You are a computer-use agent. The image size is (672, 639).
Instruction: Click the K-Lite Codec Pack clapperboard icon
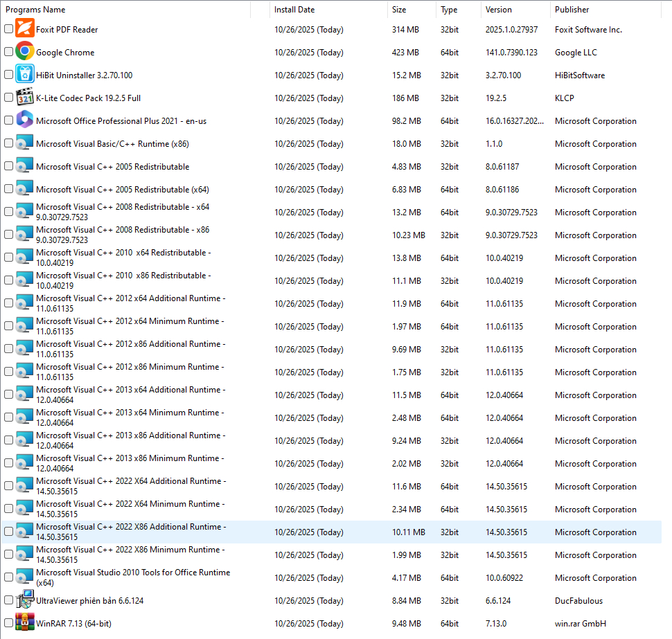click(x=25, y=97)
